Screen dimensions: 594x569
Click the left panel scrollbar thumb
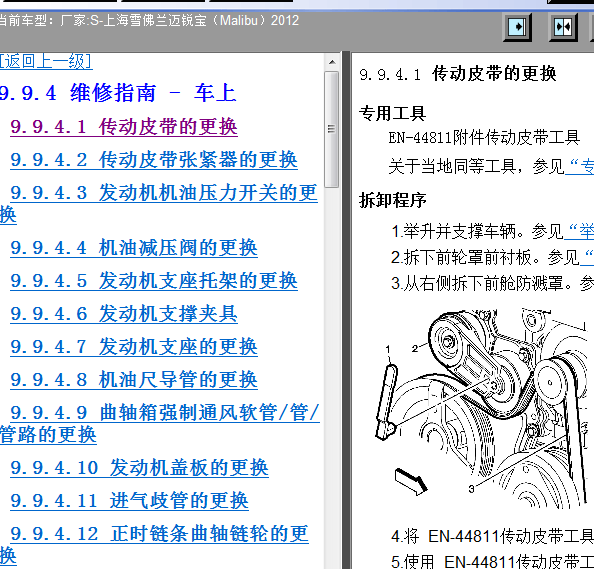(332, 129)
